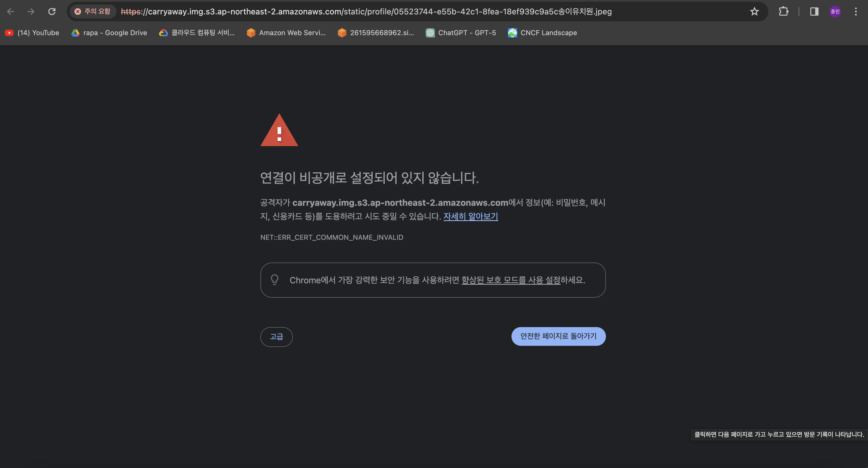Open Chrome's three-dot menu
868x468 pixels.
(x=856, y=12)
